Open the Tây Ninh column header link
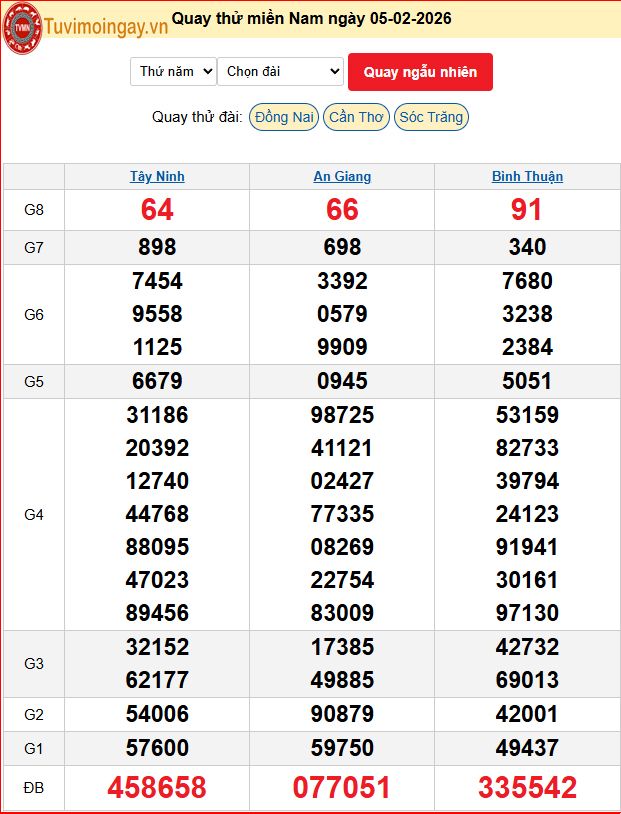The height and width of the screenshot is (814, 621). [157, 176]
